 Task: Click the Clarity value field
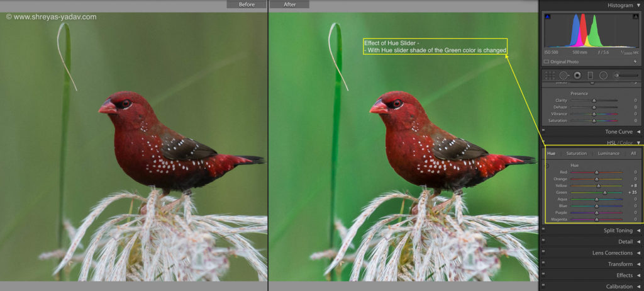(635, 100)
